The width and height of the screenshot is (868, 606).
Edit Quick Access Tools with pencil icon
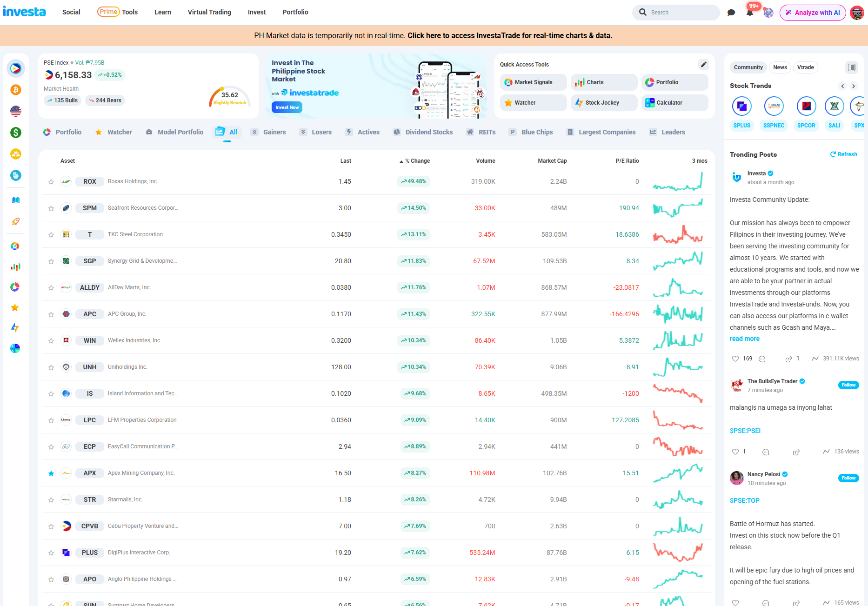[x=704, y=65]
